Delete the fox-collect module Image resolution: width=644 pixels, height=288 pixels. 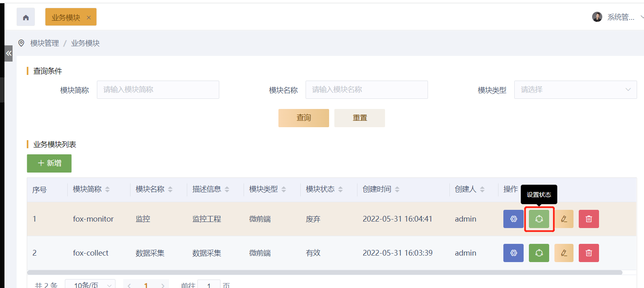click(589, 253)
